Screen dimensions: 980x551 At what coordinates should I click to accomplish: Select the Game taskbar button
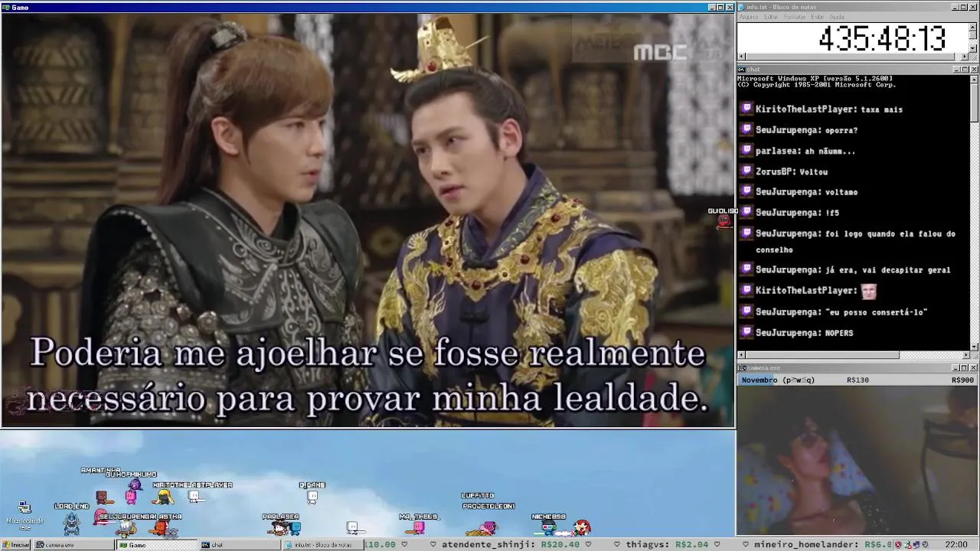pyautogui.click(x=156, y=545)
